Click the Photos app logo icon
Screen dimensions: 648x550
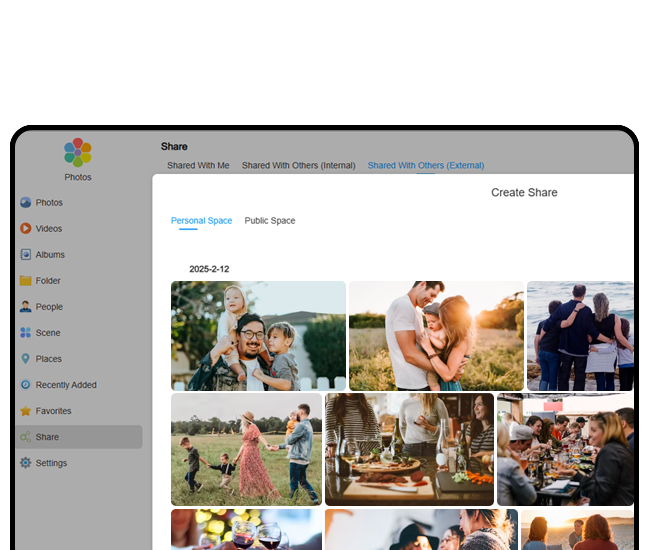(78, 152)
